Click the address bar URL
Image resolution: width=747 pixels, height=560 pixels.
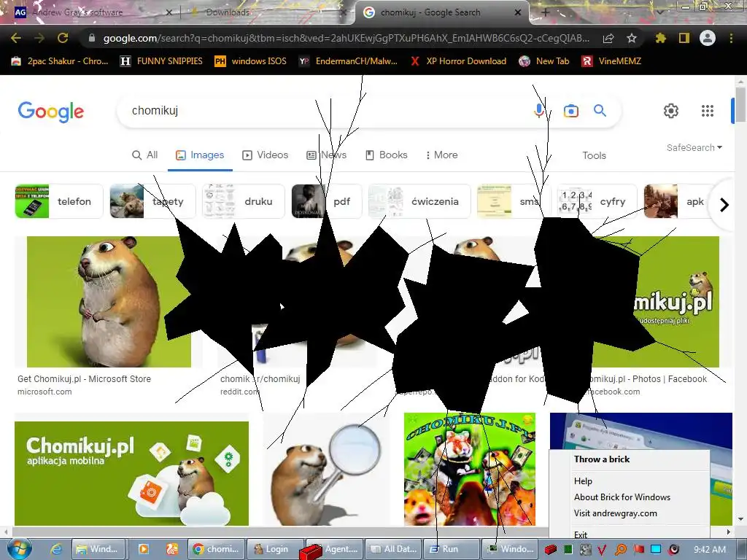coord(346,38)
